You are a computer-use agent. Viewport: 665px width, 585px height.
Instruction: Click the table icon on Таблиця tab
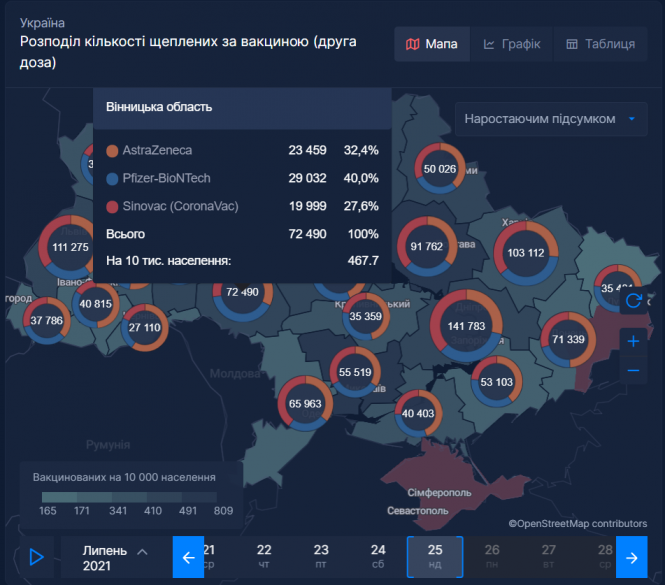[572, 44]
